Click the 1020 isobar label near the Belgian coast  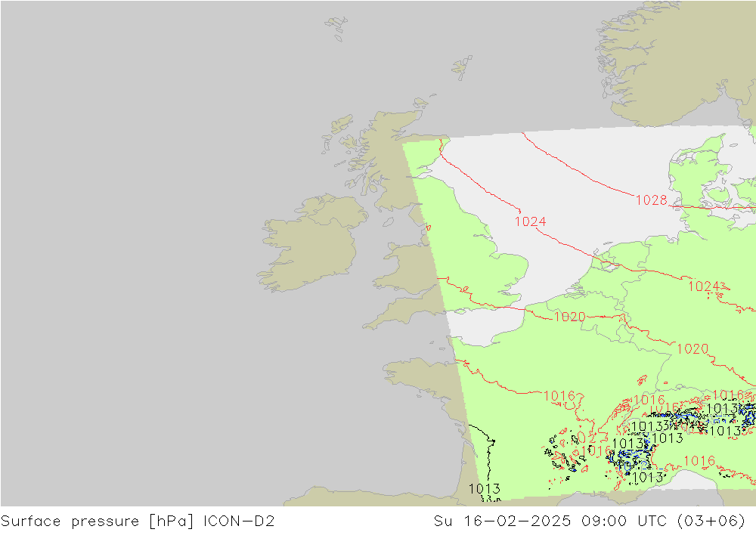(569, 317)
